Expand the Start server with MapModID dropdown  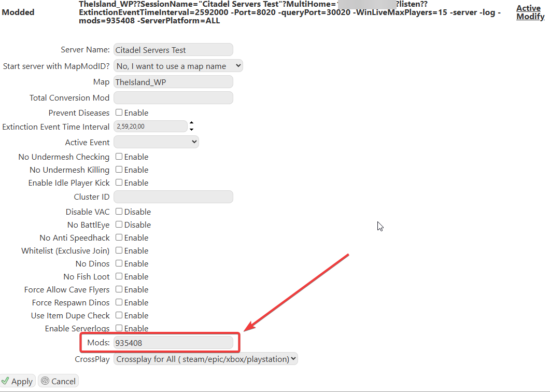pos(178,66)
